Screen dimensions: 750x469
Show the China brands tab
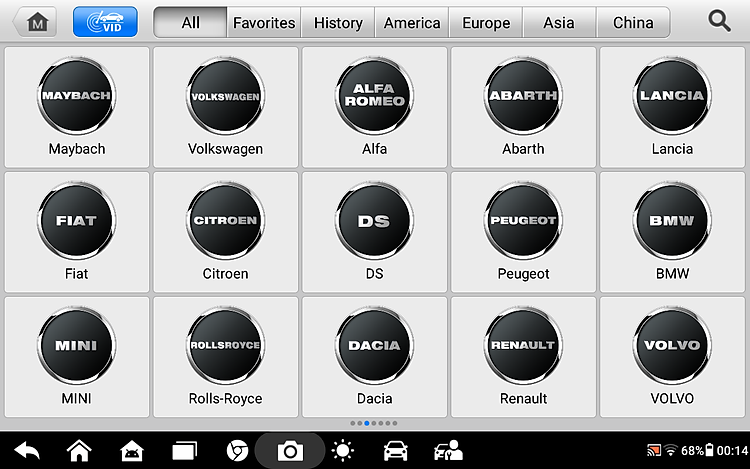tap(633, 22)
